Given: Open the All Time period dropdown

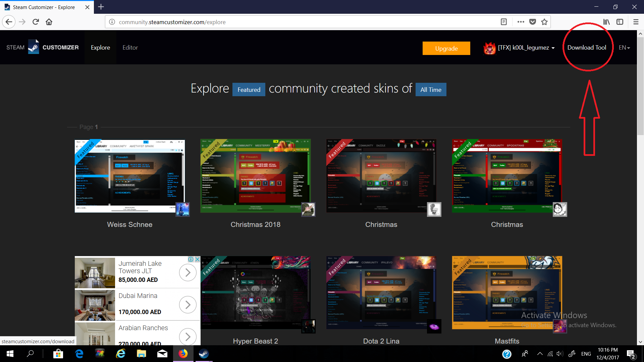Looking at the screenshot, I should [431, 89].
